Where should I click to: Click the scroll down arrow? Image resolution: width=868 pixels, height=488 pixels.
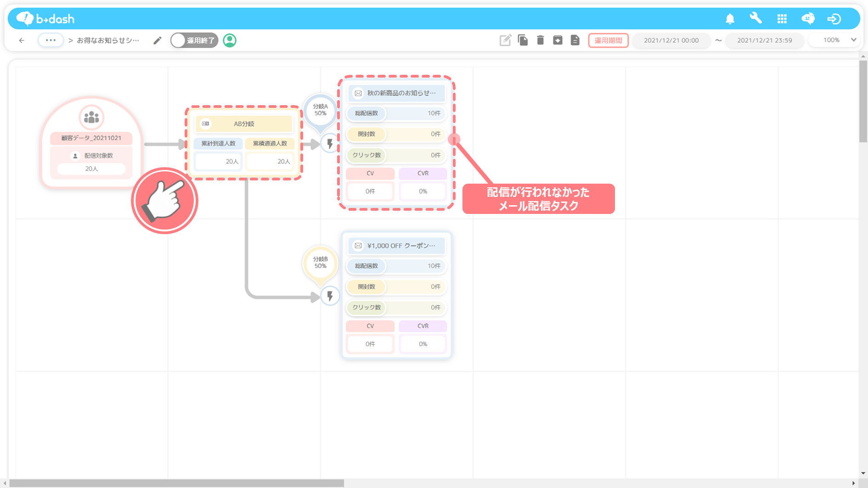[x=863, y=473]
